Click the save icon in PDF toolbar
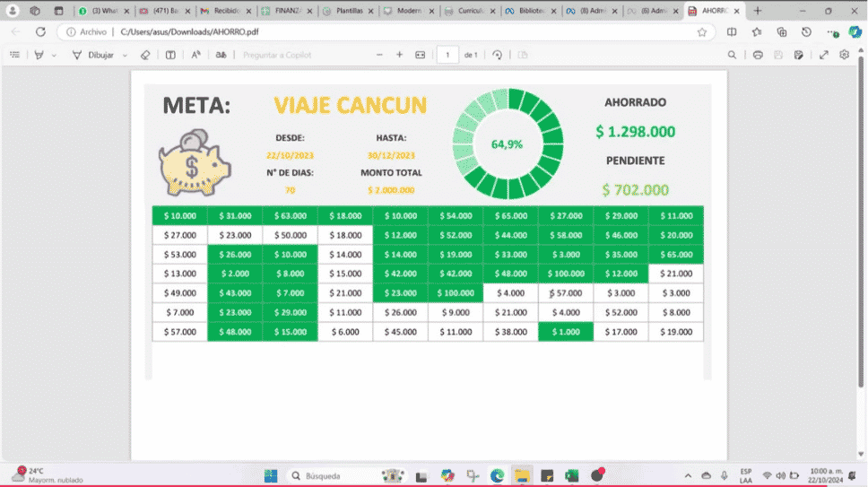868x487 pixels. (x=778, y=55)
